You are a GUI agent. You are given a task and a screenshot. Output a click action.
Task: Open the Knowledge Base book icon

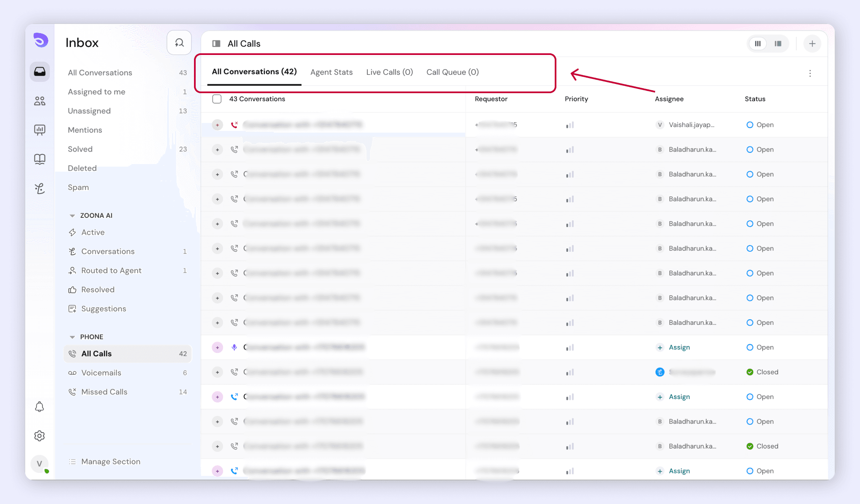(40, 159)
